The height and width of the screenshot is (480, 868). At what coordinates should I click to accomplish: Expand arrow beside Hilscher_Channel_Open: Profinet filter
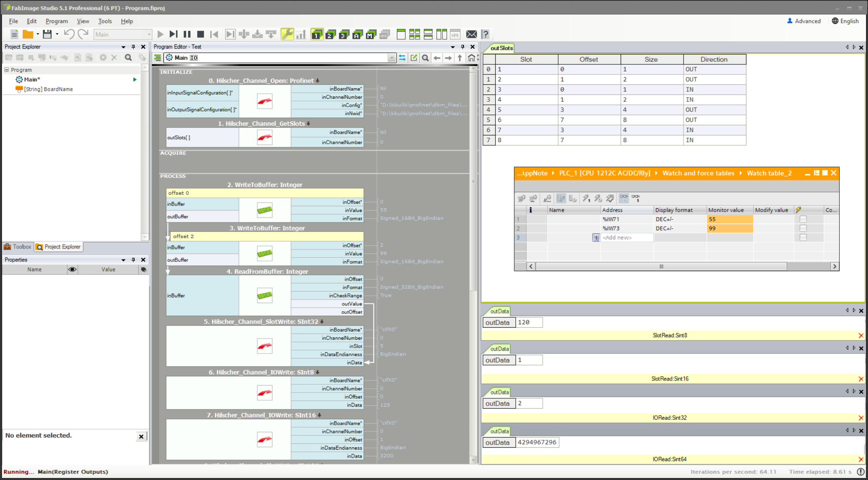click(x=317, y=81)
